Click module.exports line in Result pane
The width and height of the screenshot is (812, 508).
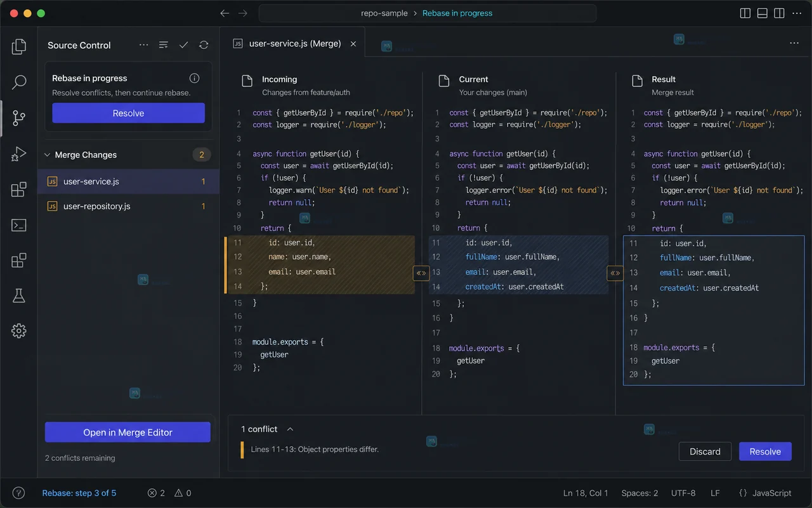pos(679,348)
